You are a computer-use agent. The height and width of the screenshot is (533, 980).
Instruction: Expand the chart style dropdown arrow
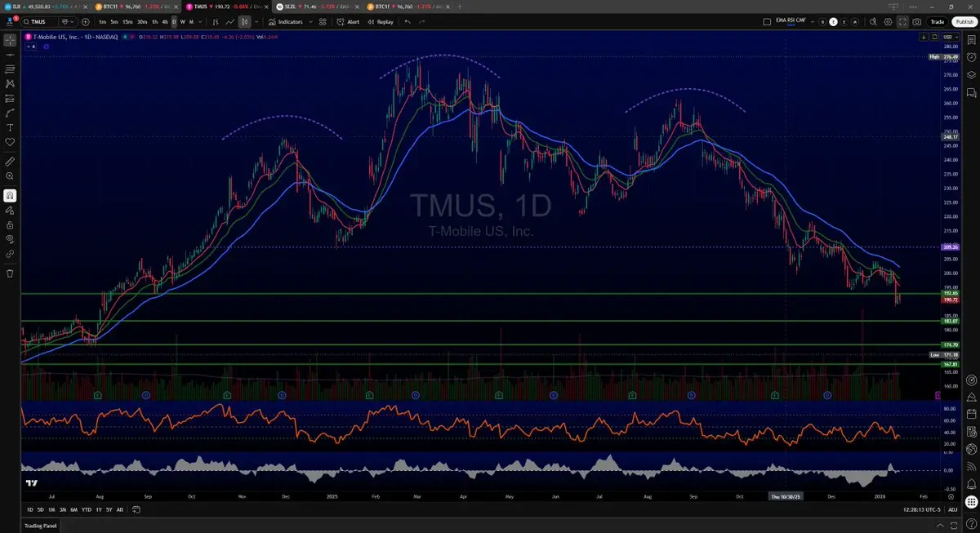[256, 21]
